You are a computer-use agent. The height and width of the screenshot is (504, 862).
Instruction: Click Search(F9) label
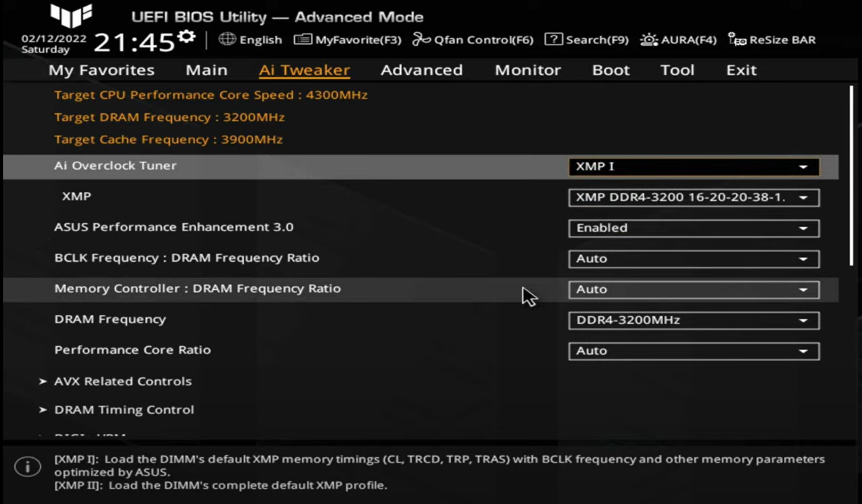597,40
